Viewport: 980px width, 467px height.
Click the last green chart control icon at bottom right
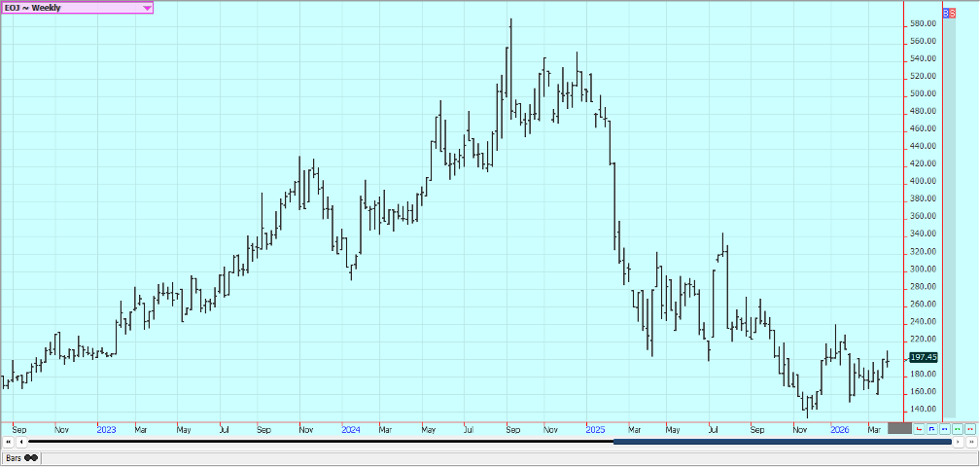click(x=970, y=428)
